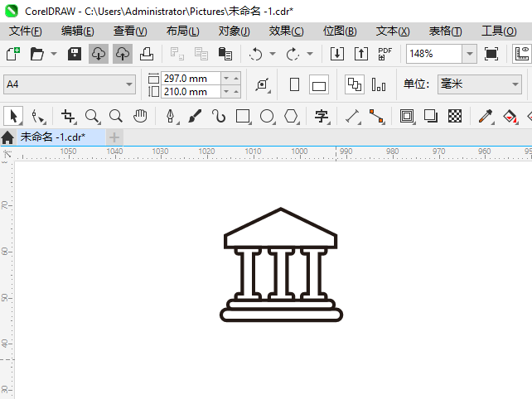532x399 pixels.
Task: Select the Artistic Media brush tool
Action: point(195,116)
